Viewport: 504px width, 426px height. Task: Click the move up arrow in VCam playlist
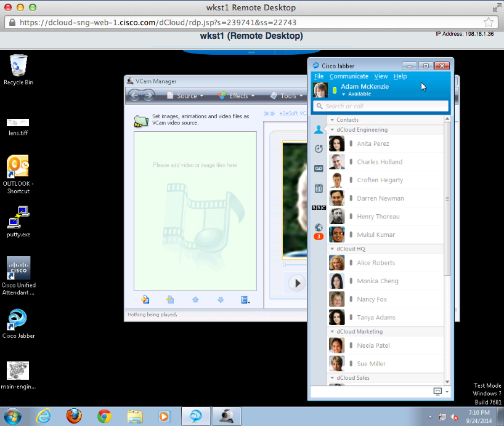(195, 300)
